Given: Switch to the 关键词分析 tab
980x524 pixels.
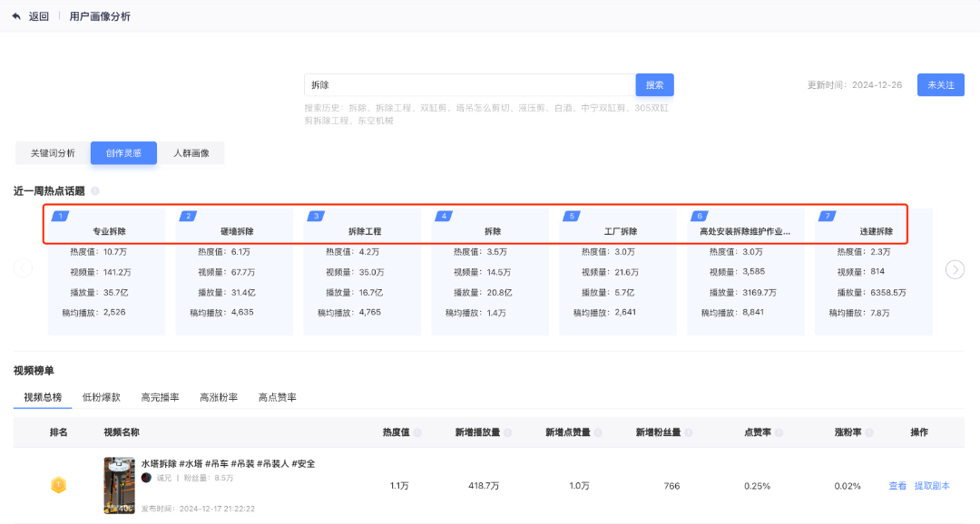Looking at the screenshot, I should 53,153.
